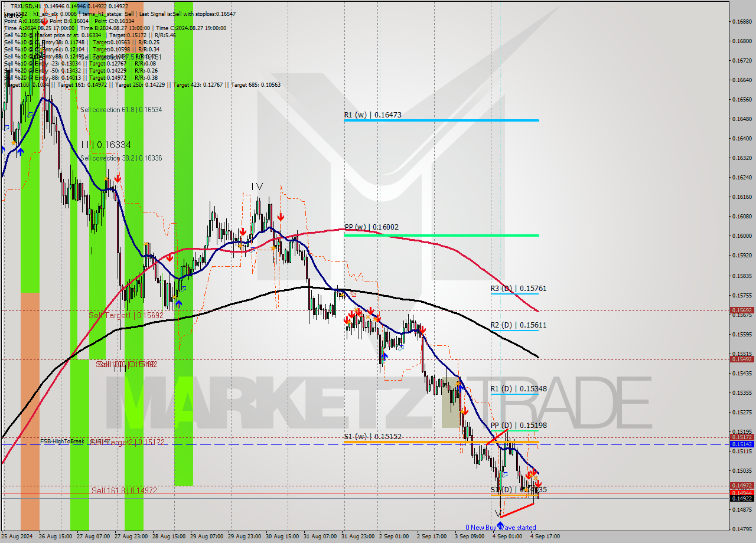
Task: Select Sell correction 38.2 | 0.16336 text
Action: 121,158
